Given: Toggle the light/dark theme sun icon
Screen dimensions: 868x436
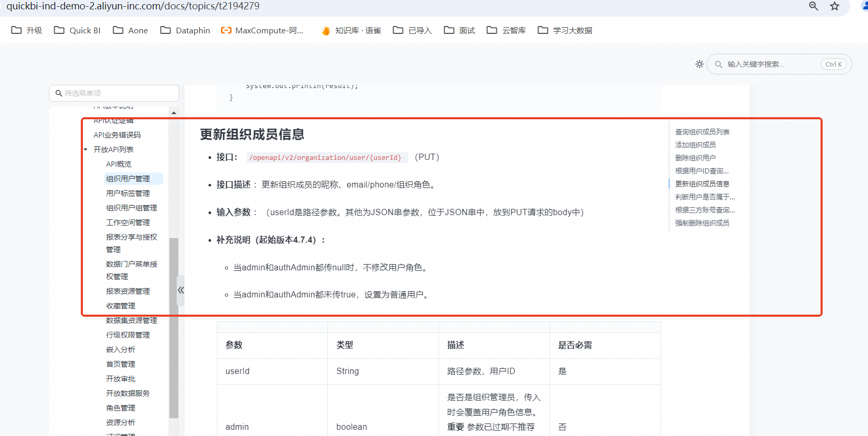Looking at the screenshot, I should [x=699, y=64].
